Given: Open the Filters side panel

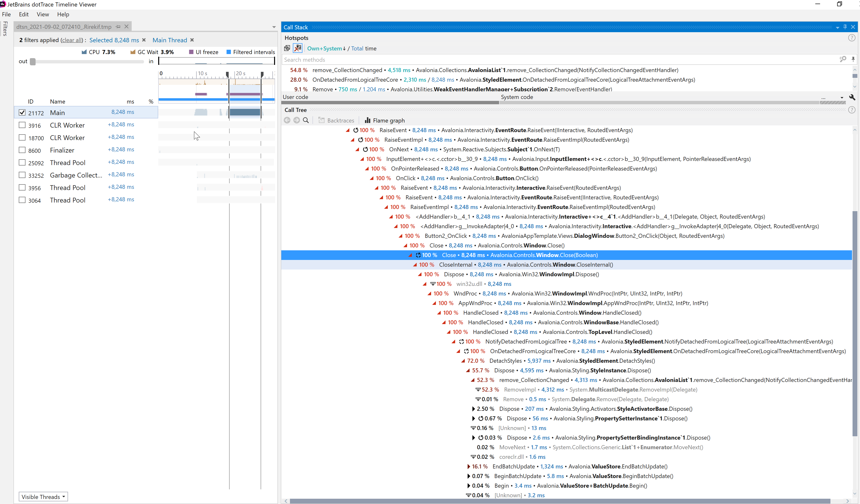Looking at the screenshot, I should [5, 29].
